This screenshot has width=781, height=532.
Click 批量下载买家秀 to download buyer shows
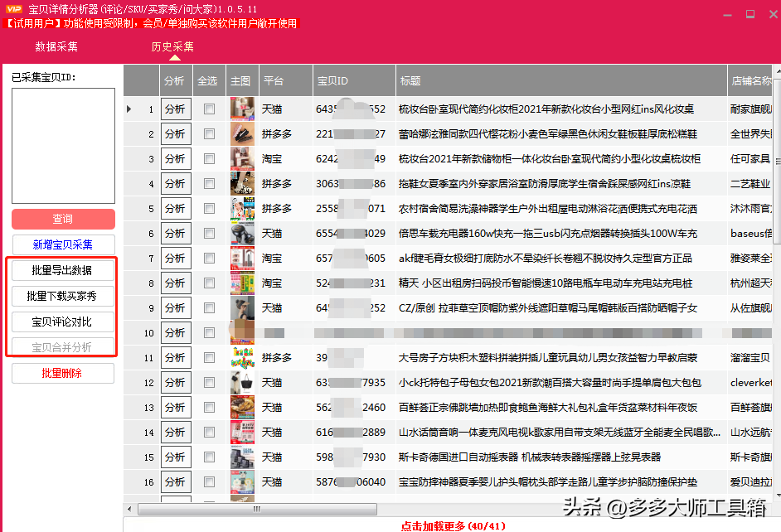[62, 293]
